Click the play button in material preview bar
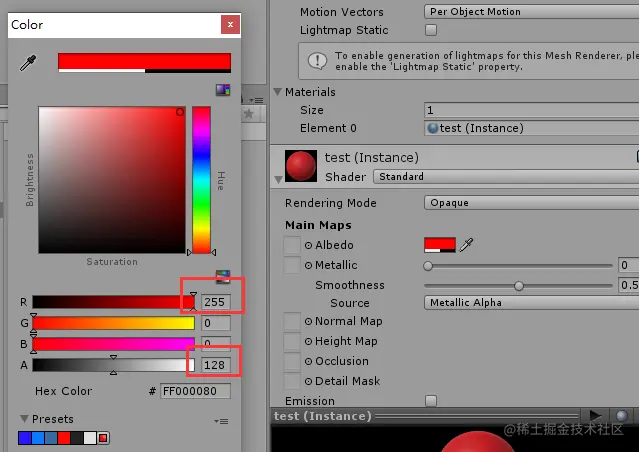The width and height of the screenshot is (639, 452). click(x=595, y=416)
